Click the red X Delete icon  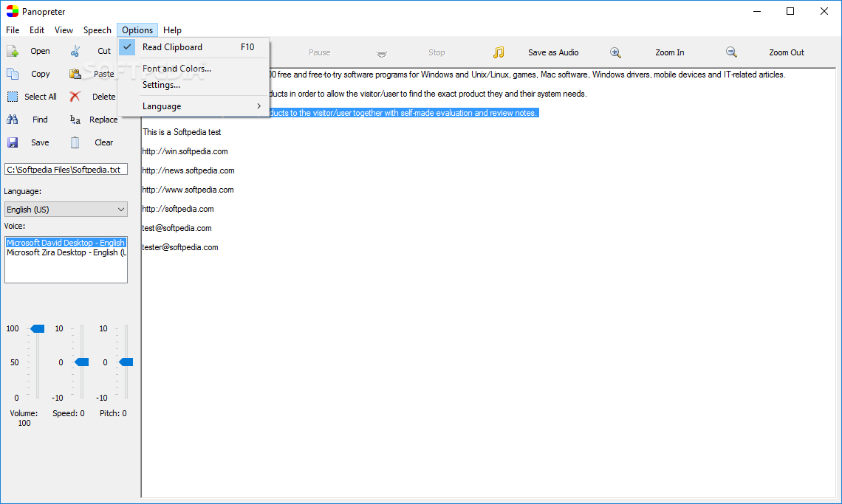coord(75,97)
